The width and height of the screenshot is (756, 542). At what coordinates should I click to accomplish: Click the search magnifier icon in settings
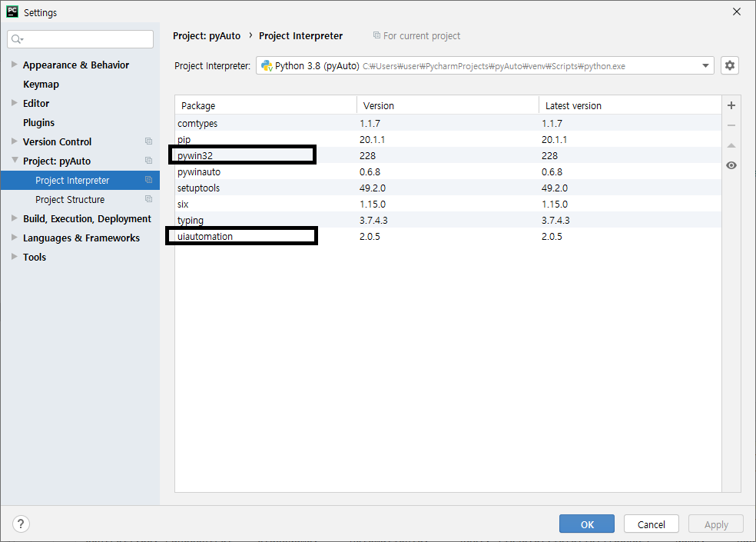17,39
